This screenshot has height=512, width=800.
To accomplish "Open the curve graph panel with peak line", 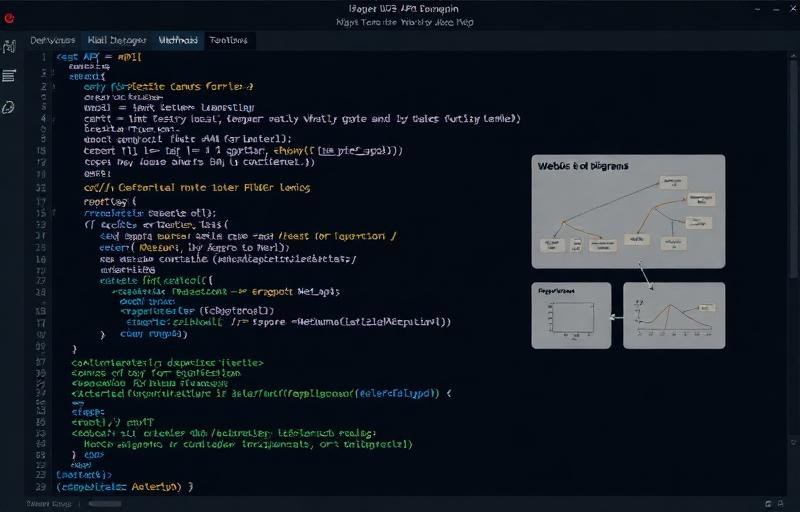I will point(674,316).
